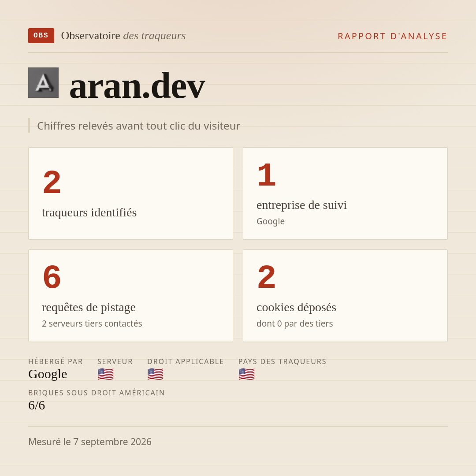Click the "Droit applicable" label

click(186, 361)
